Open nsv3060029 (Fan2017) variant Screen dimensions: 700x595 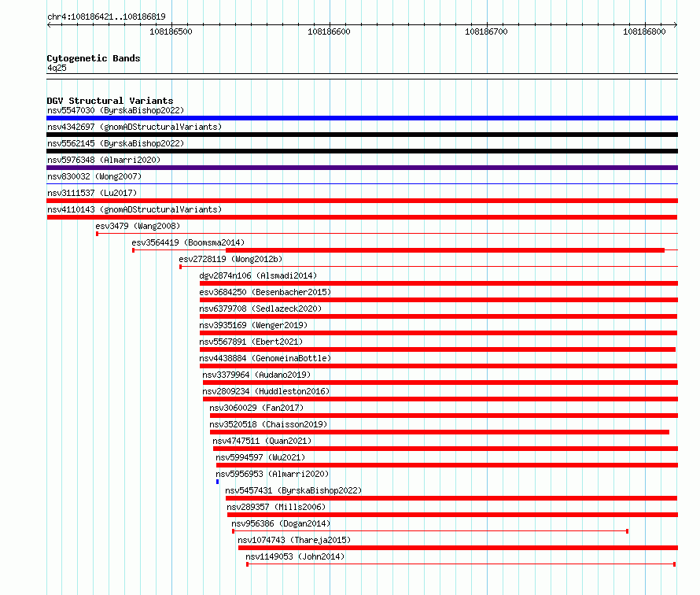coord(256,408)
